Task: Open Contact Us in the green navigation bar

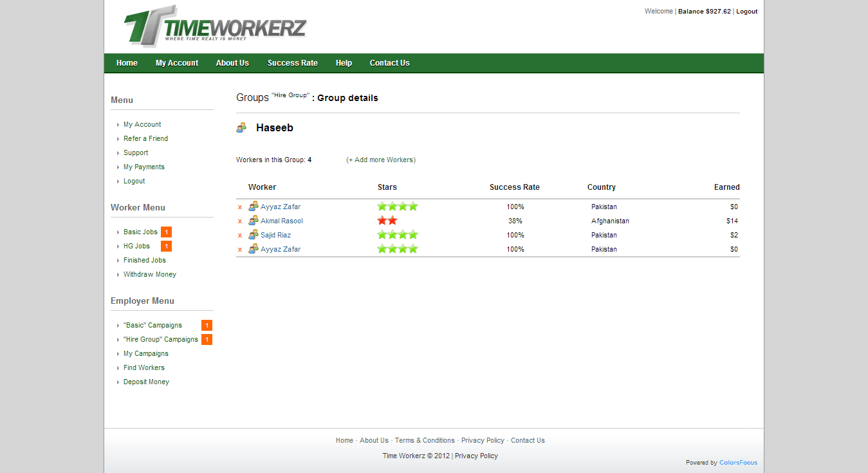Action: click(x=389, y=63)
